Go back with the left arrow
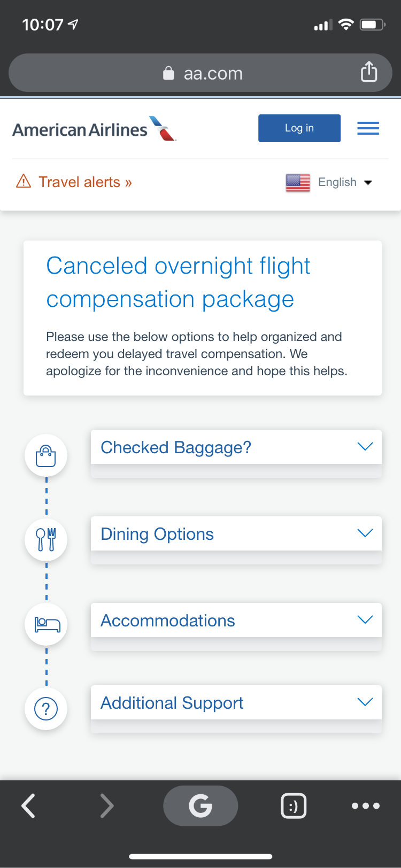The width and height of the screenshot is (401, 868). [28, 806]
